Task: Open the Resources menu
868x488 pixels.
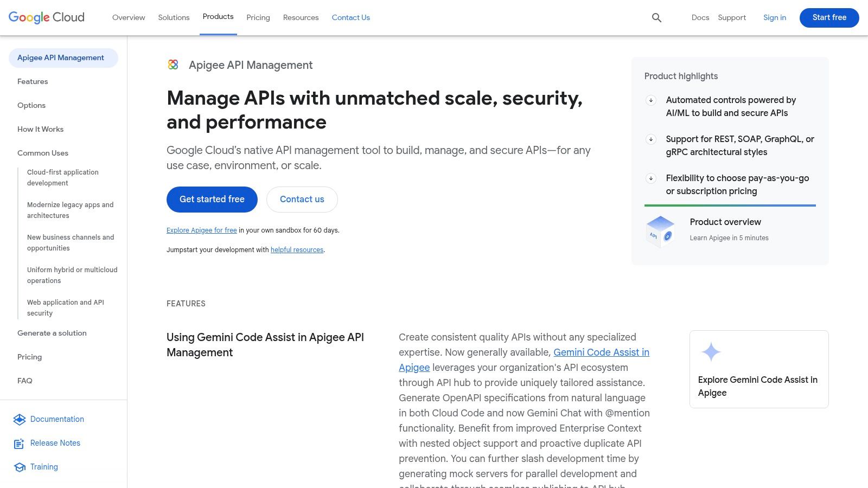Action: click(301, 17)
